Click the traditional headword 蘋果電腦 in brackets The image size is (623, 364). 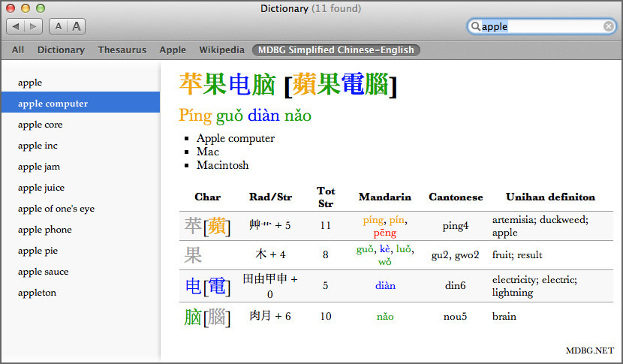(x=341, y=84)
